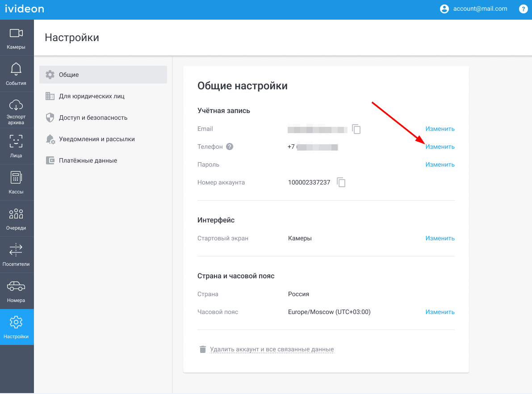The image size is (532, 394).
Task: Open the account@mail.com account menu
Action: (x=480, y=9)
